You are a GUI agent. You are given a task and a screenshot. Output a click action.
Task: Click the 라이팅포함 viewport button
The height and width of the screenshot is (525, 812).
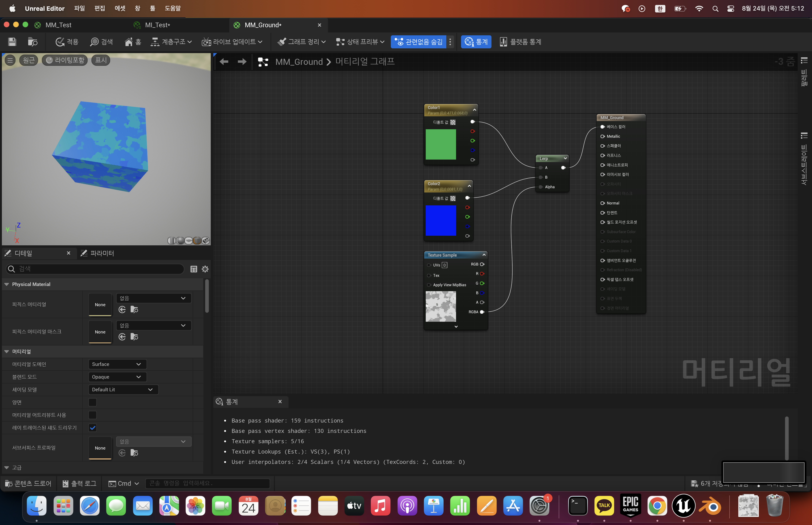[65, 60]
